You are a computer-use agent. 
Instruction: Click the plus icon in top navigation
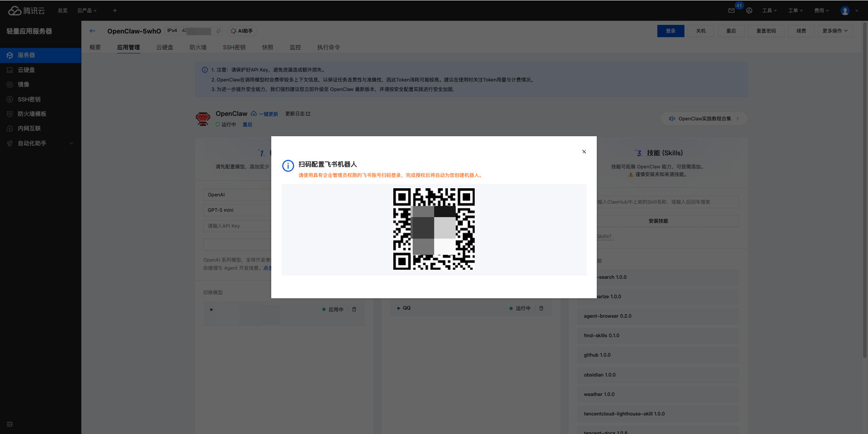click(x=115, y=10)
